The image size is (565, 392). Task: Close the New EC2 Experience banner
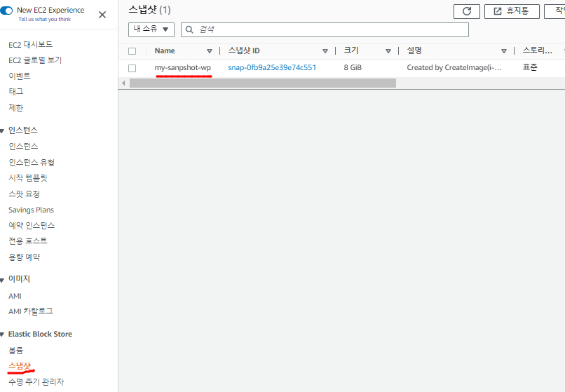click(x=102, y=15)
